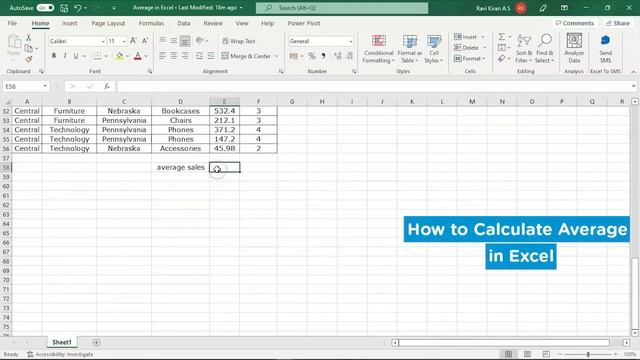Viewport: 640px width, 360px height.
Task: Click Increase Font Size icon
Action: point(133,41)
